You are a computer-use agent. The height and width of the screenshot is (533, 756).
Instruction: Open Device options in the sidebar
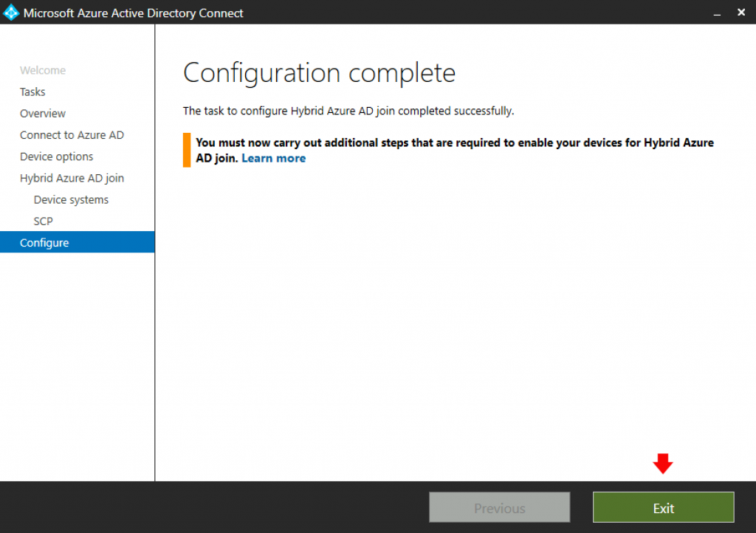coord(56,157)
